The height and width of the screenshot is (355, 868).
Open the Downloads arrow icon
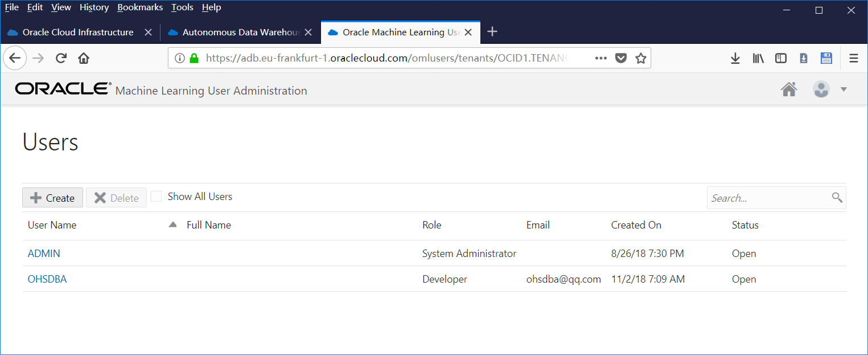click(x=735, y=58)
